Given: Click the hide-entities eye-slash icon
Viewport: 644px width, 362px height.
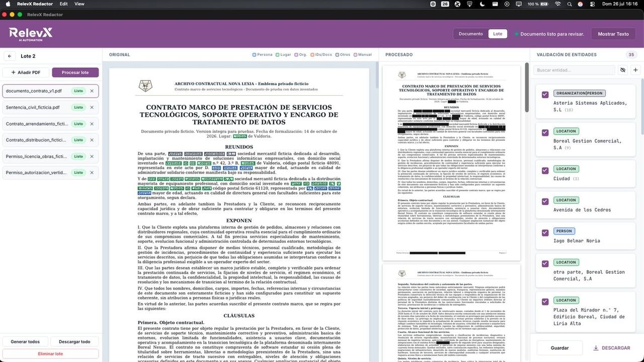Looking at the screenshot, I should pyautogui.click(x=623, y=70).
